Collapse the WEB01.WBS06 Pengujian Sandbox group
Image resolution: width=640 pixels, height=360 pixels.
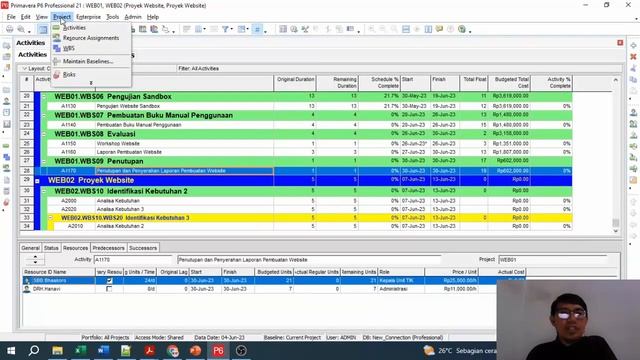click(44, 97)
